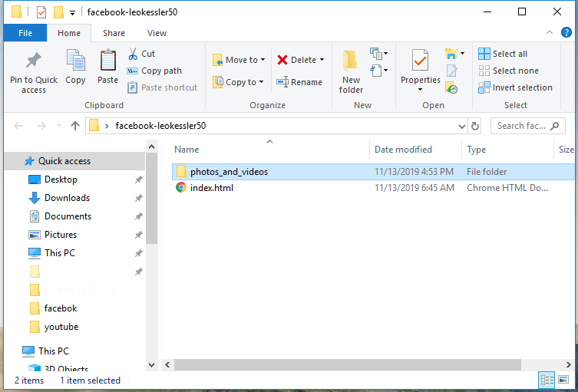578x392 pixels.
Task: Switch to the View tab
Action: [157, 33]
